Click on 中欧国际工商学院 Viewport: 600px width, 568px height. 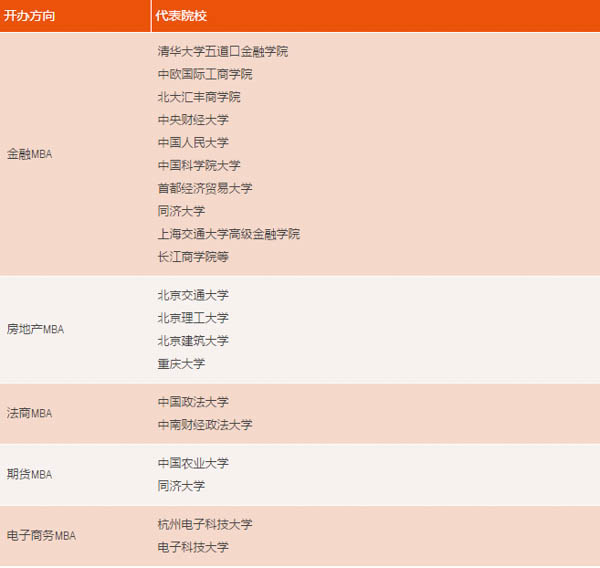click(x=205, y=74)
